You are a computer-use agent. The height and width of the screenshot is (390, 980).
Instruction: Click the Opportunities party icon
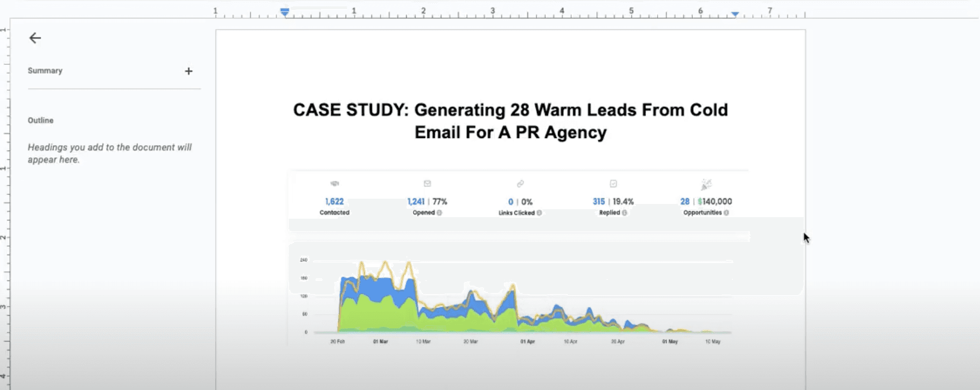pyautogui.click(x=707, y=184)
